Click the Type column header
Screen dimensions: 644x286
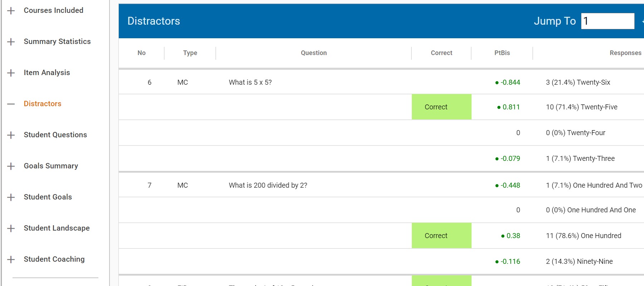coord(190,53)
